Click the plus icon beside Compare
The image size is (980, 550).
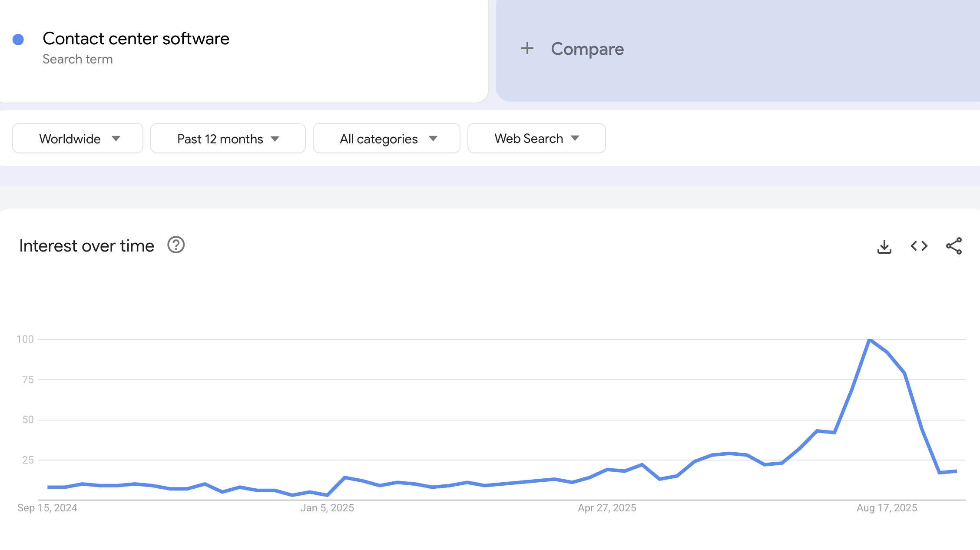click(x=527, y=48)
